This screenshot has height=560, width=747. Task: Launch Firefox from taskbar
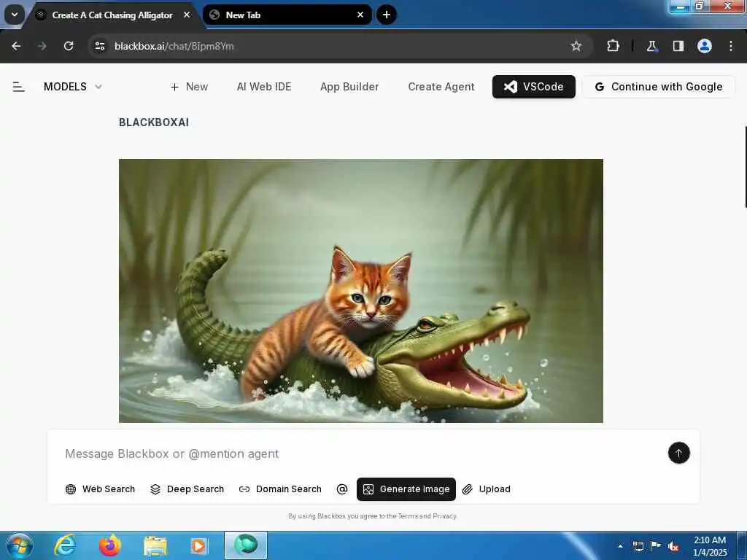click(x=109, y=545)
